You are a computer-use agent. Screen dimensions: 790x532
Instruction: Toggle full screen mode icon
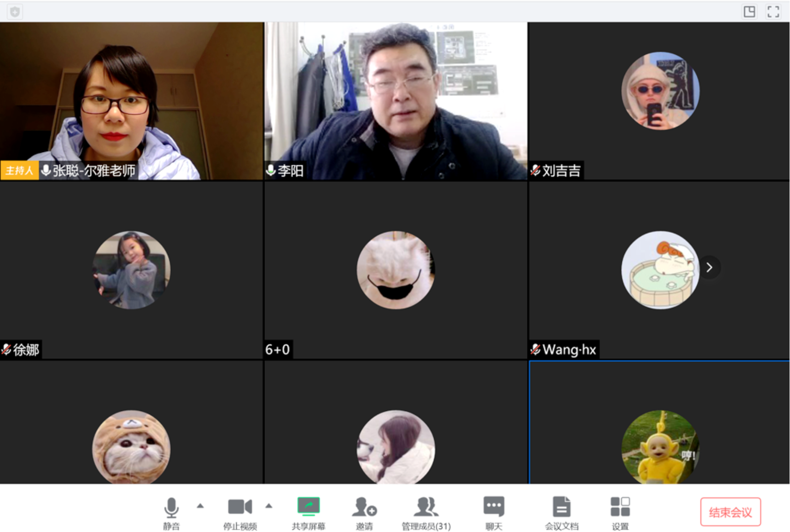(x=773, y=11)
